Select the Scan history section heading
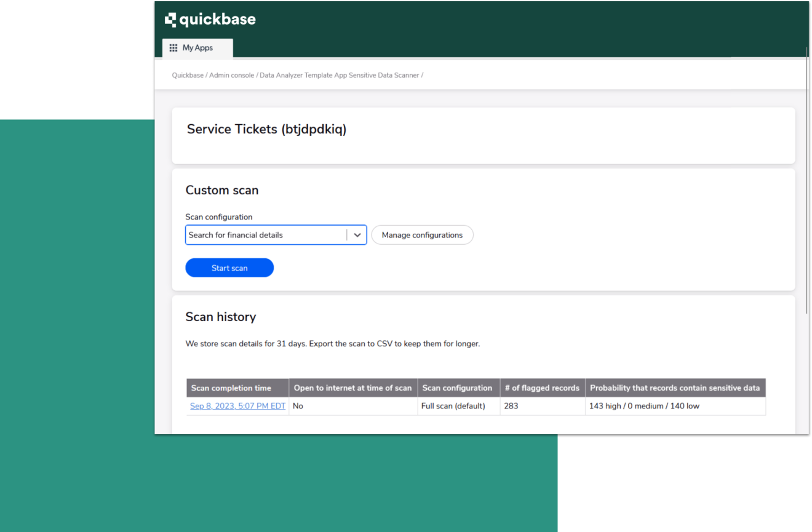Viewport: 812px width, 532px height. (x=221, y=317)
